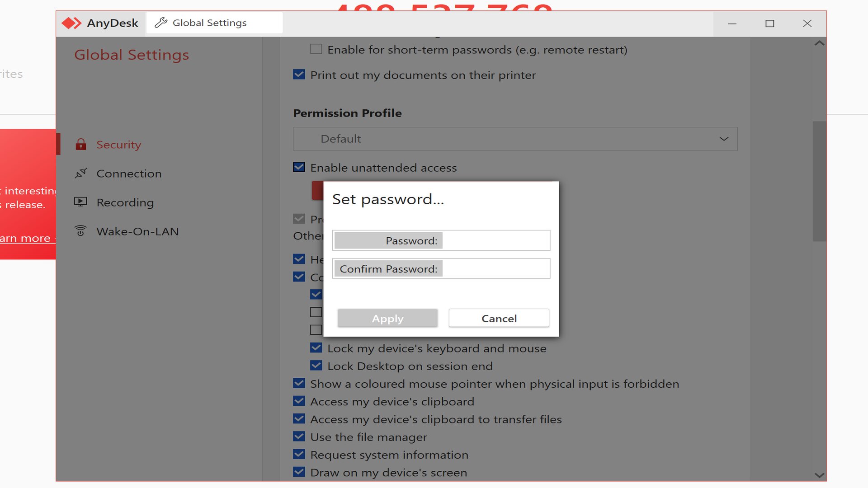The height and width of the screenshot is (488, 868).
Task: Click the lock icon next to Security
Action: click(80, 144)
